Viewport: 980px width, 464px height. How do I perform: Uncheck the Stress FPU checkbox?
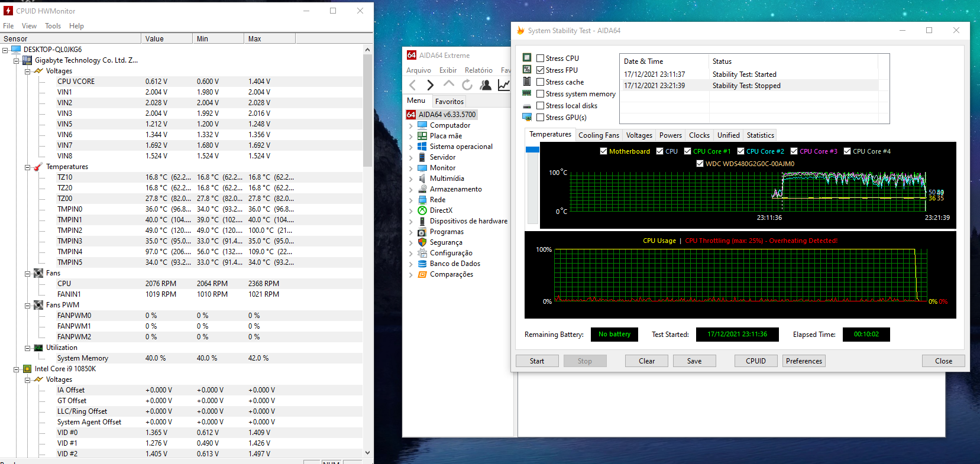coord(540,70)
